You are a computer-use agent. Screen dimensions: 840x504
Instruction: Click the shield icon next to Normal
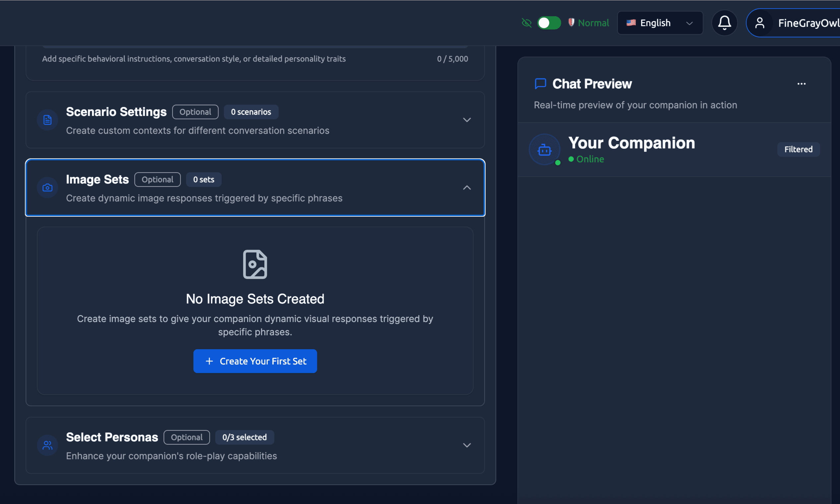click(571, 23)
